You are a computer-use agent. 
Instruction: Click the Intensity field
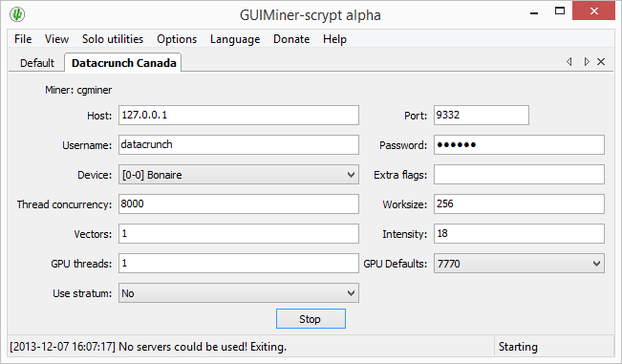click(x=519, y=233)
